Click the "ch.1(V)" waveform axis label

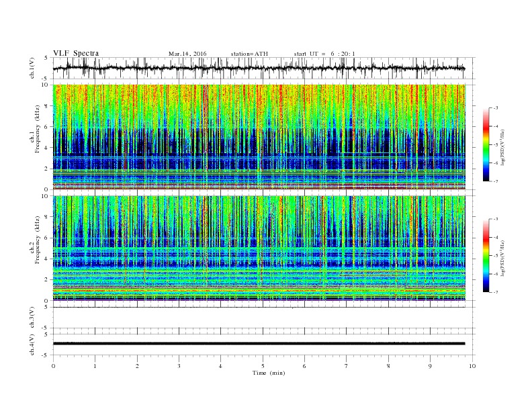tap(32, 68)
